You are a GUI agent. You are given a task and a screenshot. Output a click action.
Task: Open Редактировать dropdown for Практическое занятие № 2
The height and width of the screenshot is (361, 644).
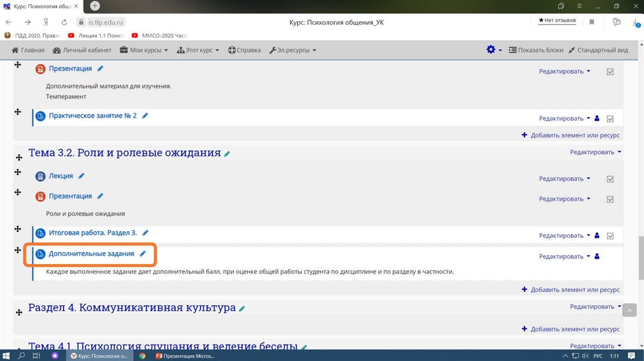pos(565,118)
